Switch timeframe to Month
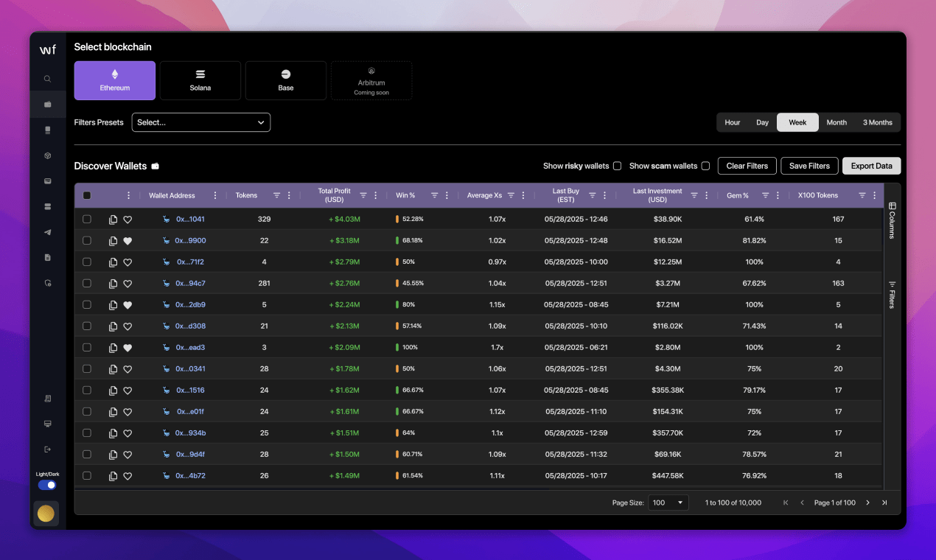936x560 pixels. [837, 122]
